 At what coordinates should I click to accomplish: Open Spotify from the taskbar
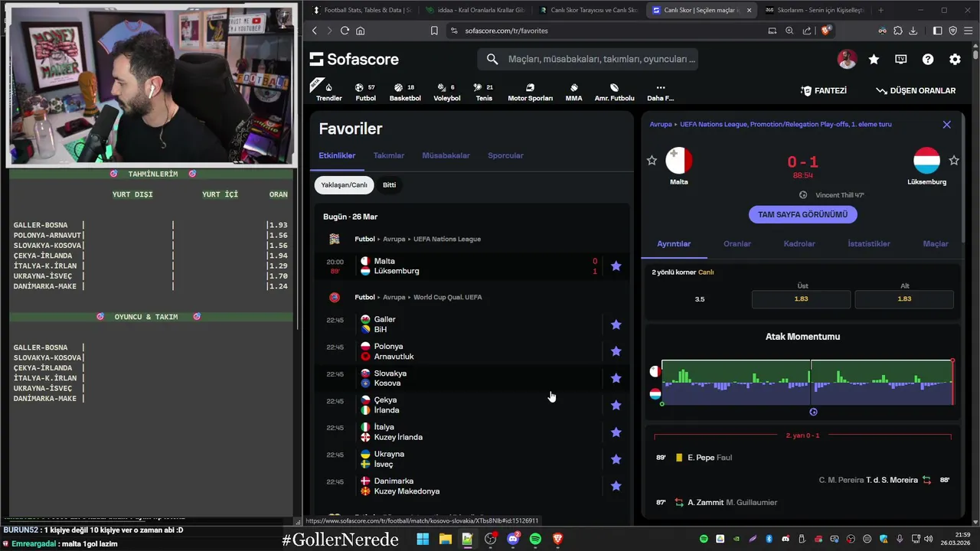click(535, 539)
